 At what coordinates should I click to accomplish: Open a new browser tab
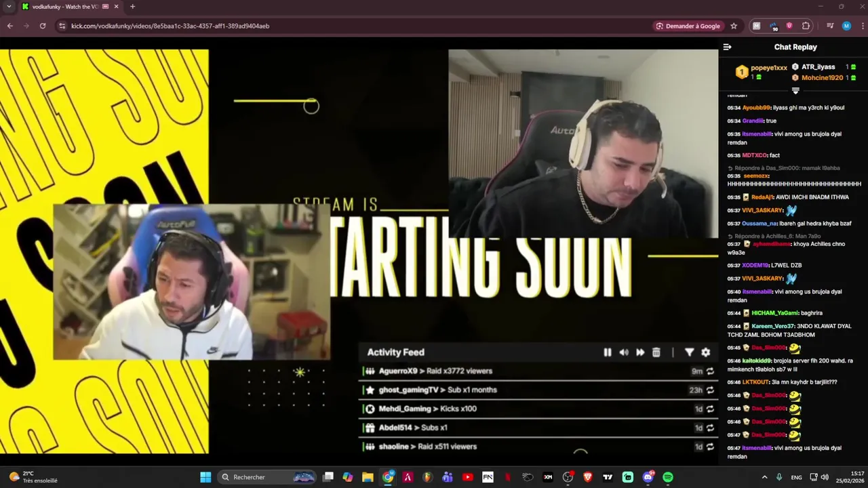click(132, 7)
